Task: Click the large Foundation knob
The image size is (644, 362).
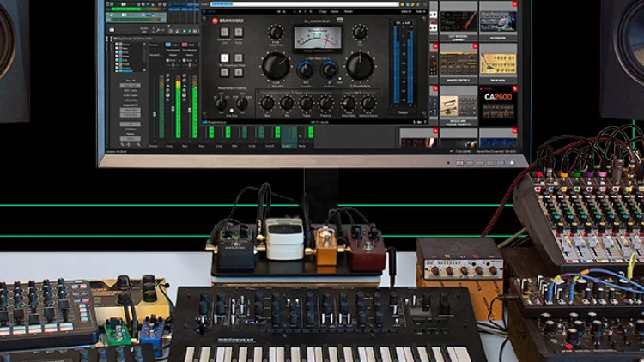Action: pos(360,66)
